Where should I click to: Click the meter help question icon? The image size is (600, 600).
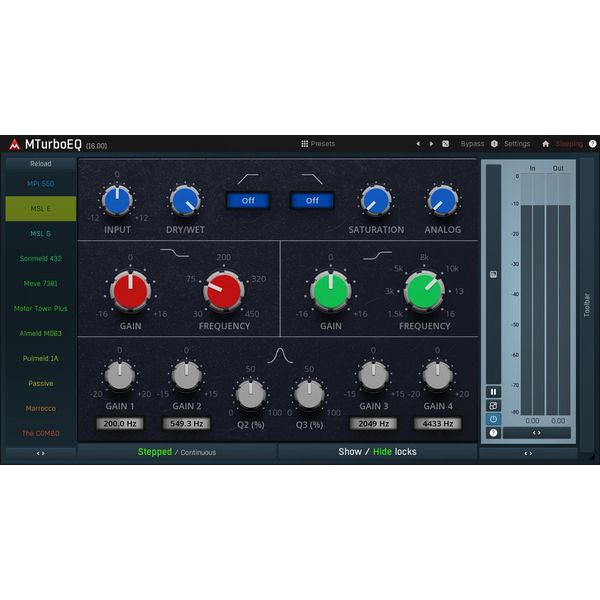click(x=493, y=432)
